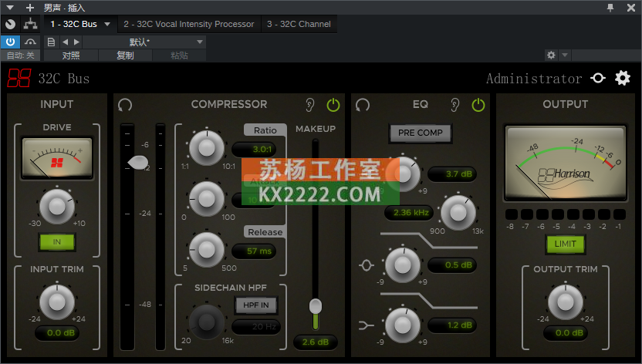This screenshot has height=364, width=642.
Task: Toggle the bypass arc icon next to power
Action: click(30, 42)
